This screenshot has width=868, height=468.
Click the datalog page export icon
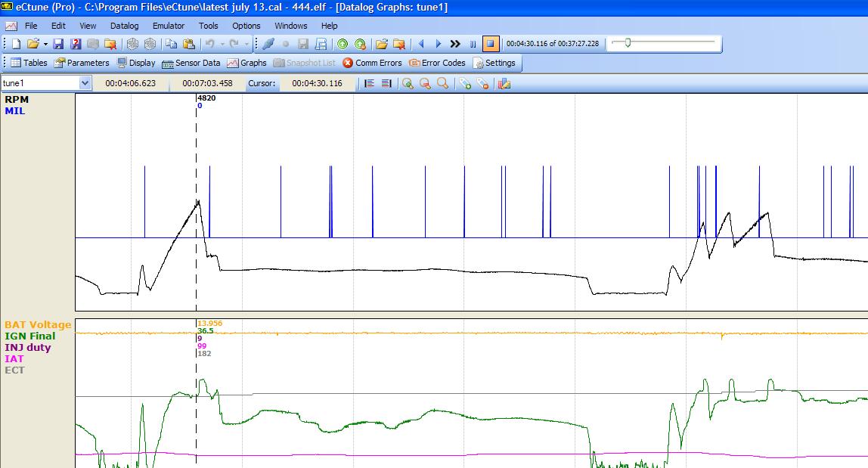pos(321,44)
